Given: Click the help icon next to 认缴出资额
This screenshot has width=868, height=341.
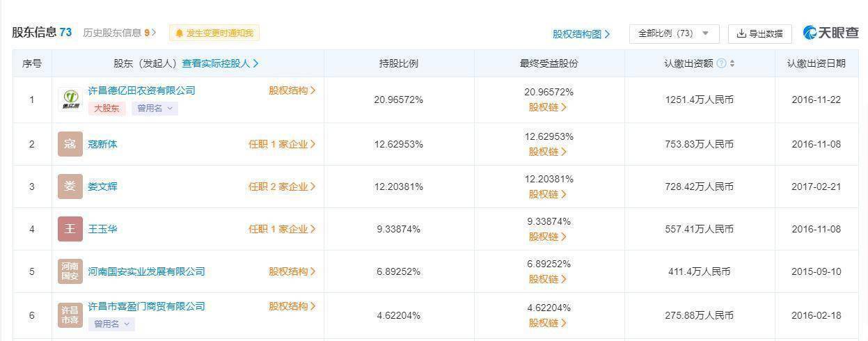Looking at the screenshot, I should (721, 63).
